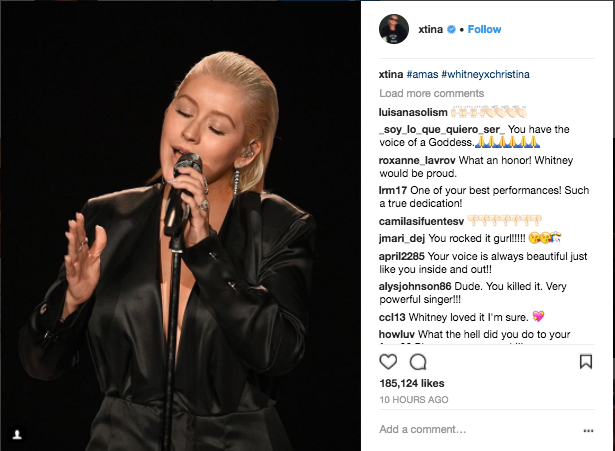The height and width of the screenshot is (451, 615).
Task: Visit roxanne_lavrov's profile from the comments
Action: (417, 160)
